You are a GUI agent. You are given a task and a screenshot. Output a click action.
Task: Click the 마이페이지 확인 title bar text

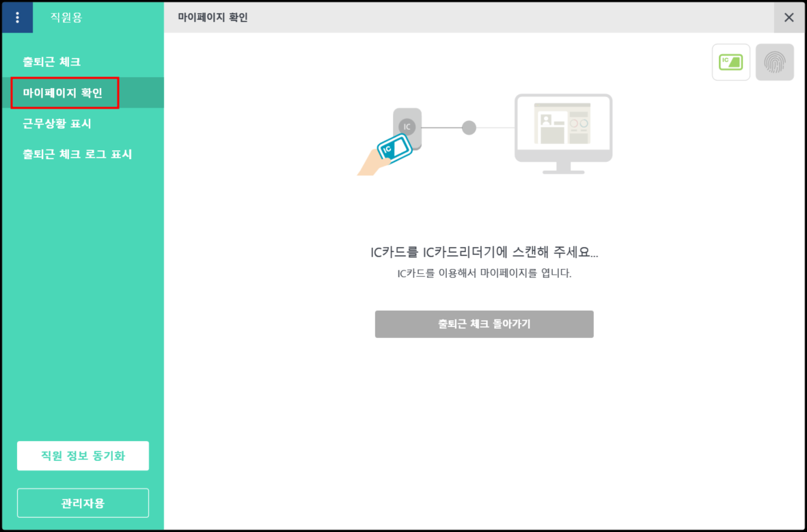[x=213, y=18]
